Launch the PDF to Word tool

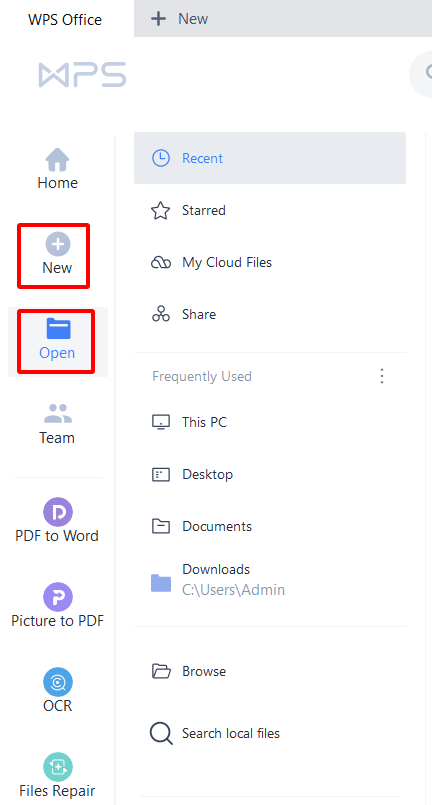[x=58, y=521]
